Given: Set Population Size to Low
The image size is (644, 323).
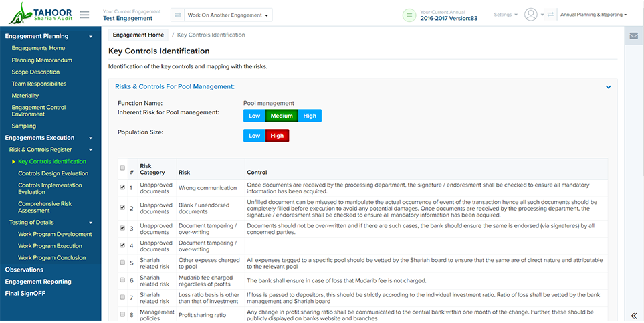Looking at the screenshot, I should point(254,136).
